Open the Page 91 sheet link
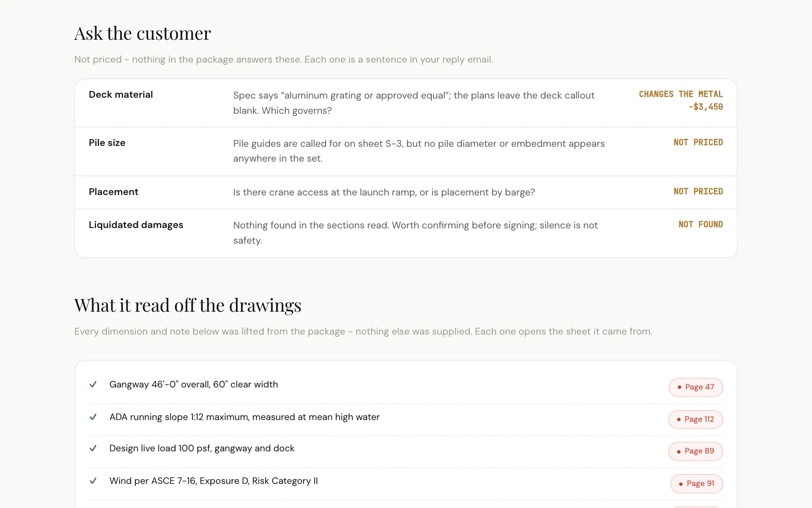 coord(697,483)
